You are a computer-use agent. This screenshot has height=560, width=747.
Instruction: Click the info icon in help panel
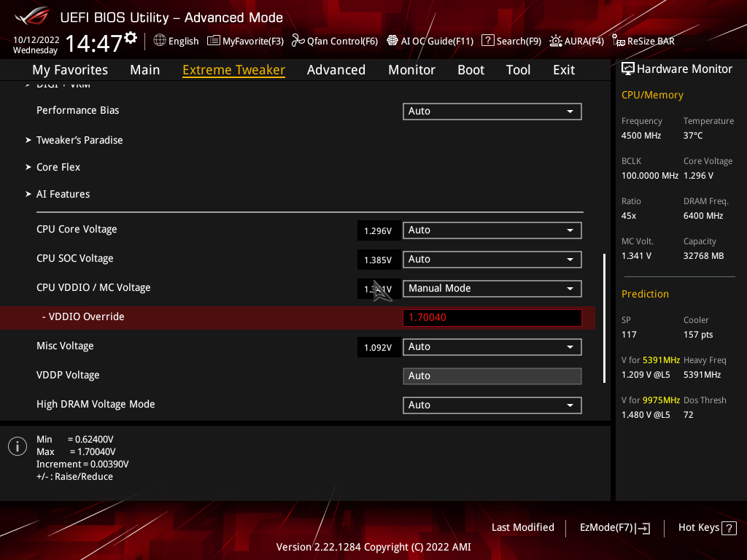coord(18,446)
